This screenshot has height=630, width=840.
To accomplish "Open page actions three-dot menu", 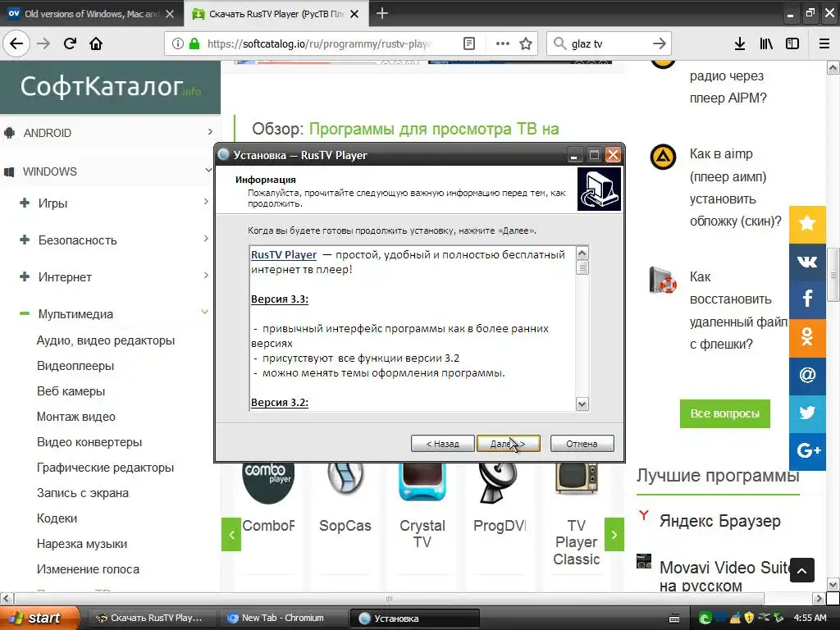I will click(x=503, y=43).
